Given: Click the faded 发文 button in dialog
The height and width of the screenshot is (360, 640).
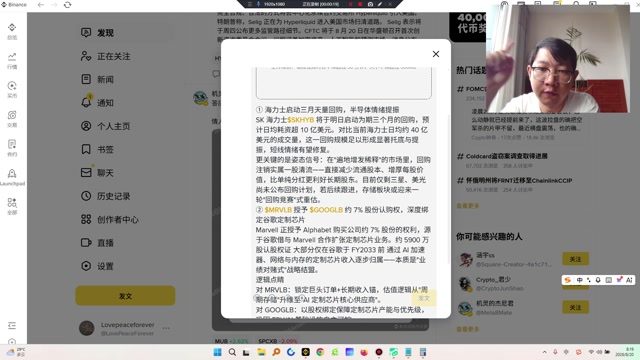Looking at the screenshot, I should [424, 298].
